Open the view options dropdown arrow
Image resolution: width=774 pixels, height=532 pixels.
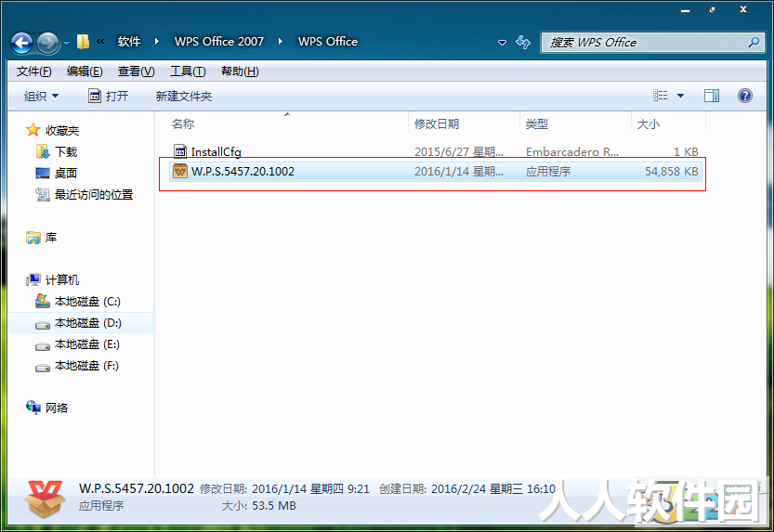coord(681,96)
